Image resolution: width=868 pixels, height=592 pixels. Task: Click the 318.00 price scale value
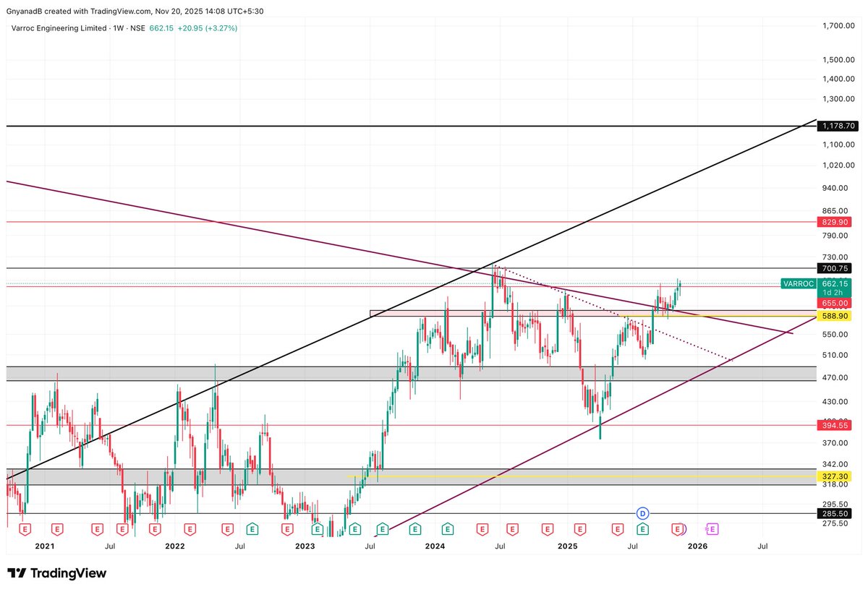(835, 485)
